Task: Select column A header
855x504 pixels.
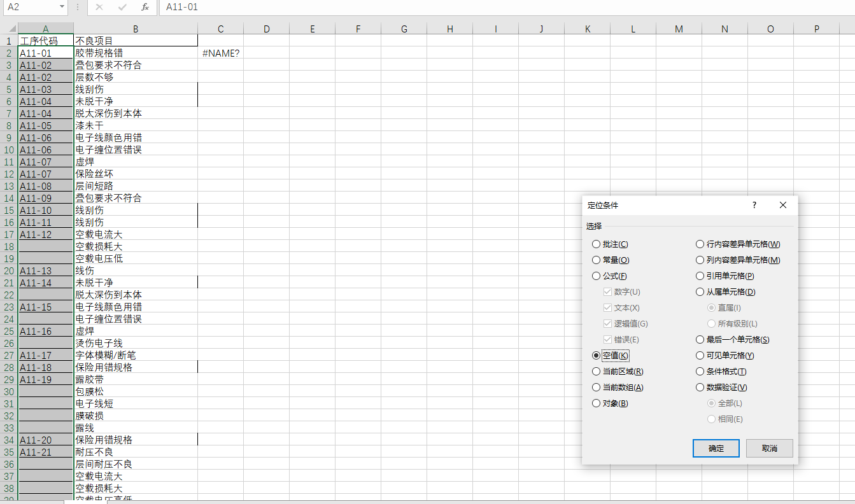Action: click(x=46, y=29)
